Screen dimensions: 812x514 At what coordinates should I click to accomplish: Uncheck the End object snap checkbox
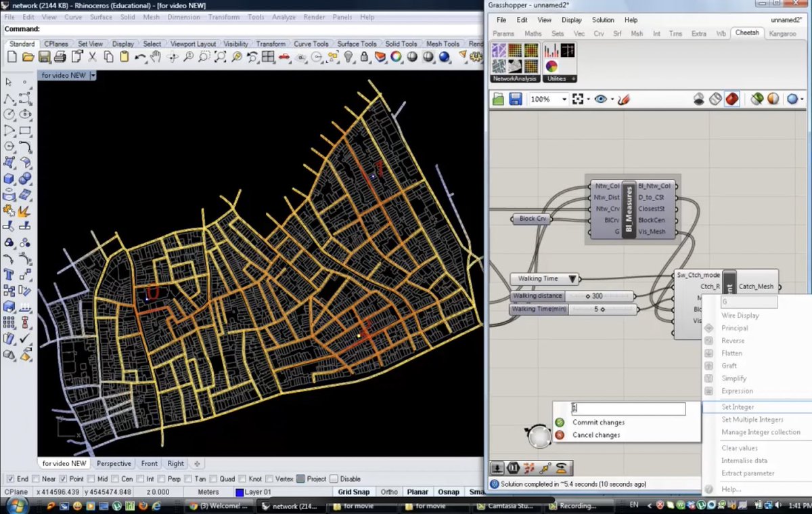click(x=9, y=479)
